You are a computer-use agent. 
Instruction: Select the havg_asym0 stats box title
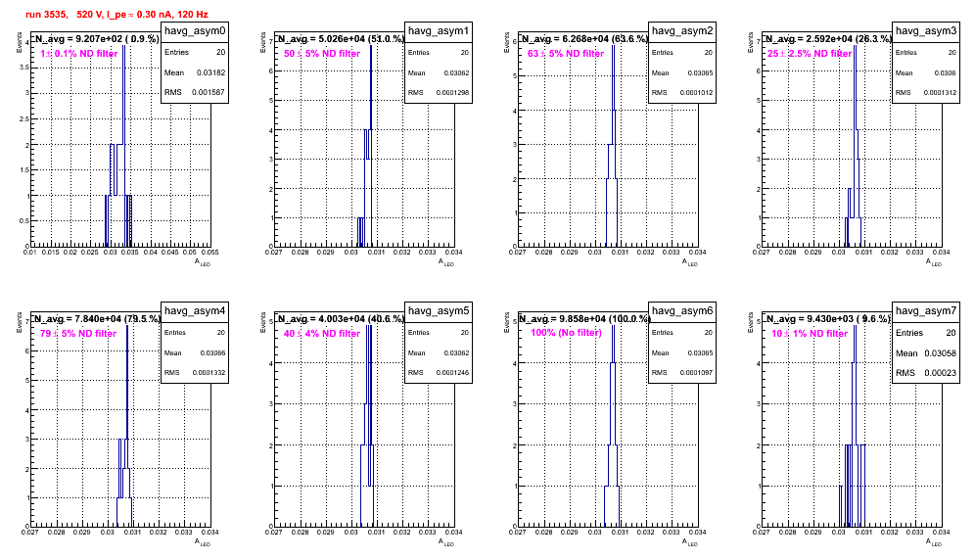tap(195, 31)
